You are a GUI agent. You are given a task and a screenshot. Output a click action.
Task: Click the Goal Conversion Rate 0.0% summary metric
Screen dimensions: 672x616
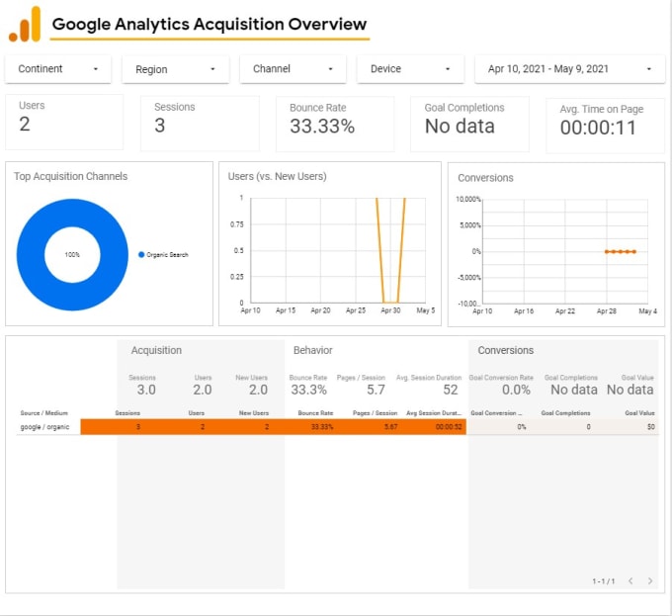point(501,385)
